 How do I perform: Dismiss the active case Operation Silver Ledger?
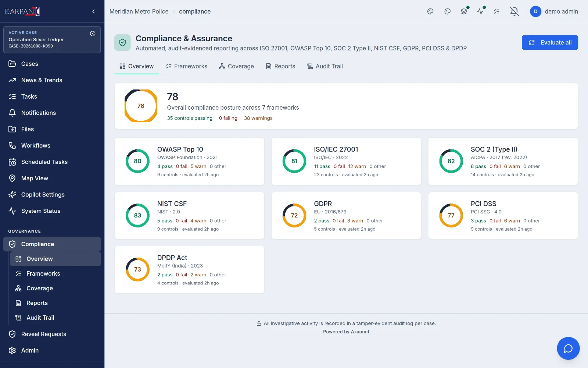click(x=93, y=33)
